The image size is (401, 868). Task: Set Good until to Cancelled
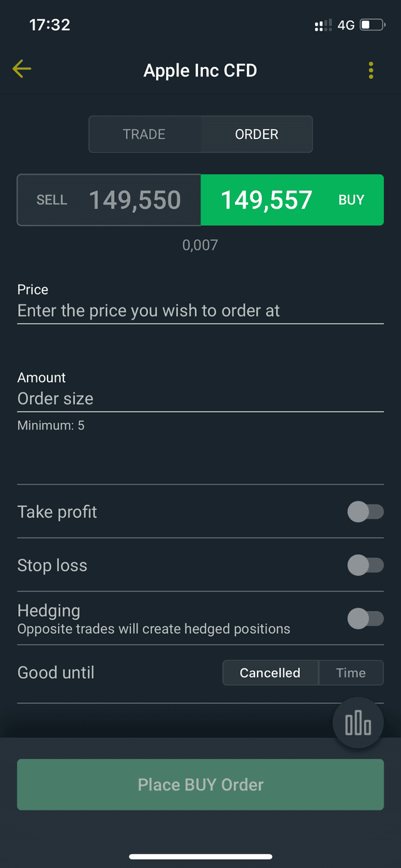pyautogui.click(x=270, y=673)
